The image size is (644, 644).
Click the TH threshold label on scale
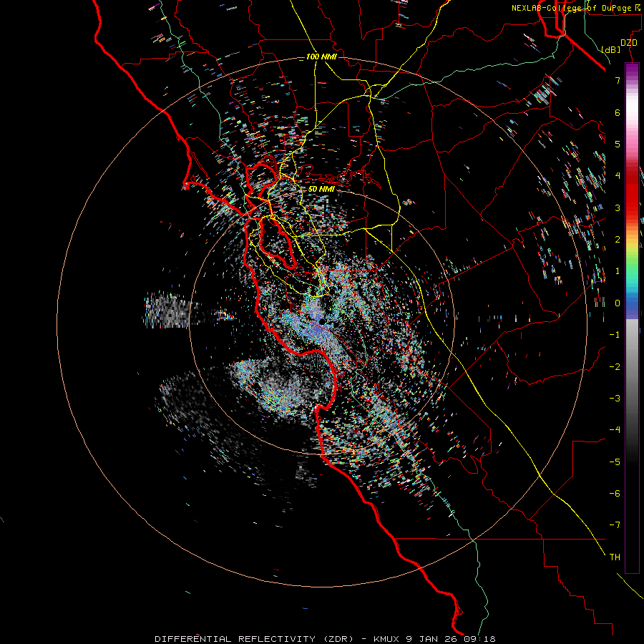click(615, 557)
